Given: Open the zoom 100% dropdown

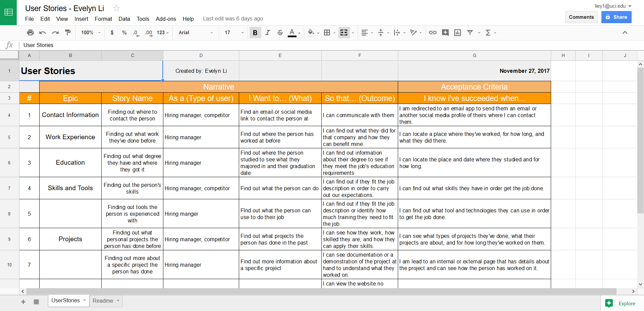Looking at the screenshot, I should pyautogui.click(x=91, y=33).
